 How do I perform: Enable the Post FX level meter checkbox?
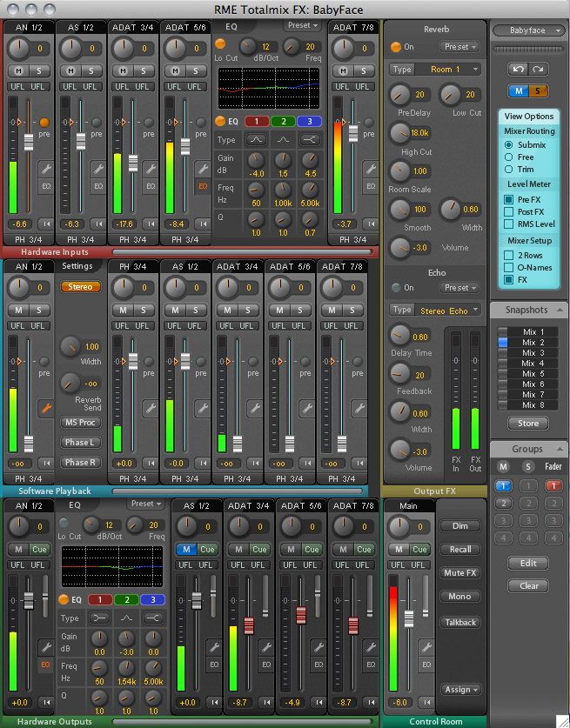coord(508,211)
